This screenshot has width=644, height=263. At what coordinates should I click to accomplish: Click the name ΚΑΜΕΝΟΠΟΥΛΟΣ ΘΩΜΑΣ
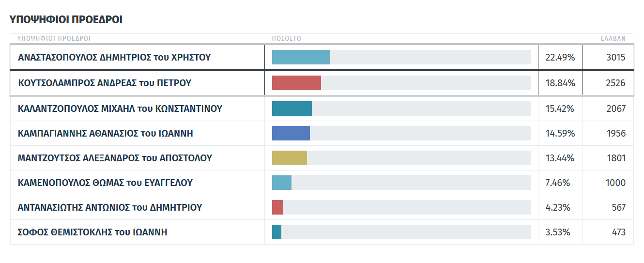pyautogui.click(x=105, y=183)
